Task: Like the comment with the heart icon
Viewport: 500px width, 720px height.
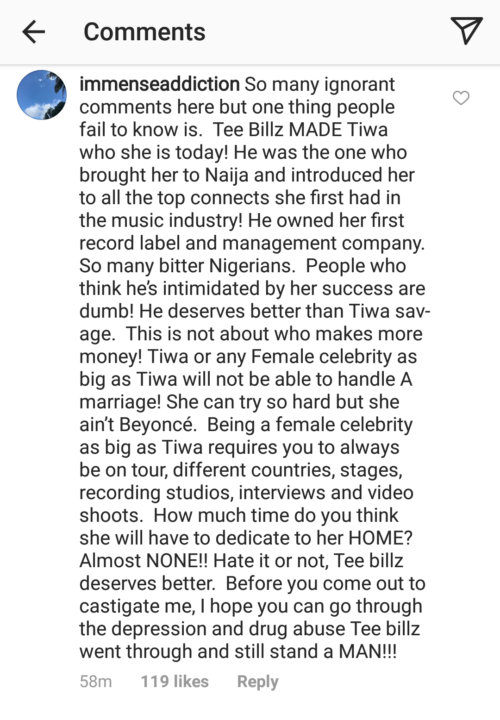Action: tap(461, 97)
